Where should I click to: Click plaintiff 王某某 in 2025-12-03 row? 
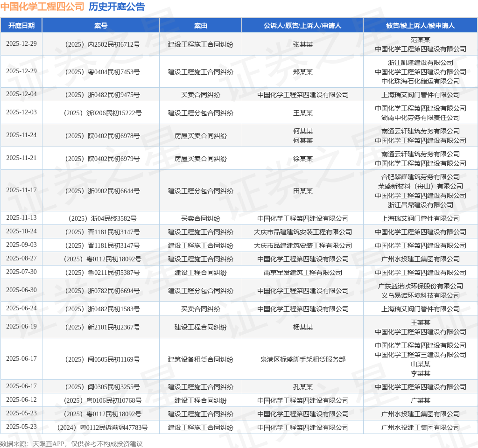pyautogui.click(x=302, y=113)
